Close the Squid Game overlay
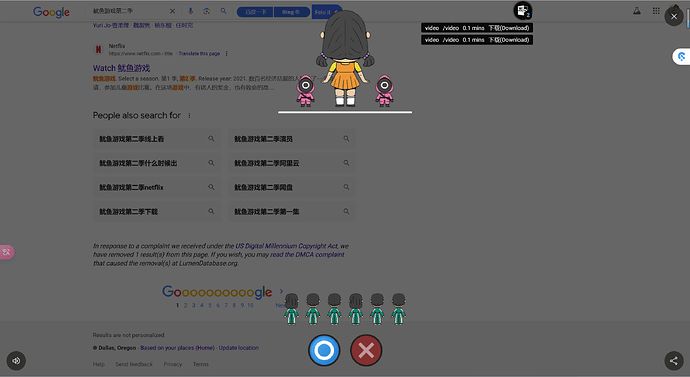This screenshot has width=690, height=377. click(674, 17)
